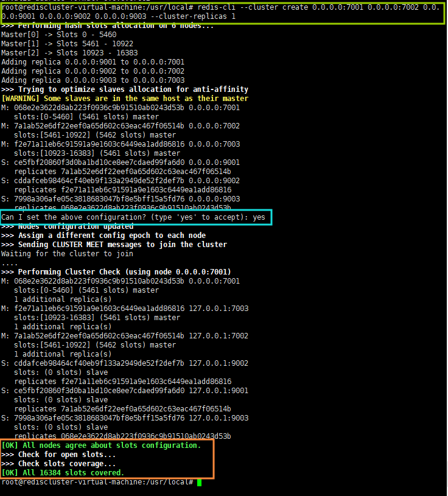Click the master line ending 0.0.0.0:7003
The image size is (448, 496).
tap(121, 144)
